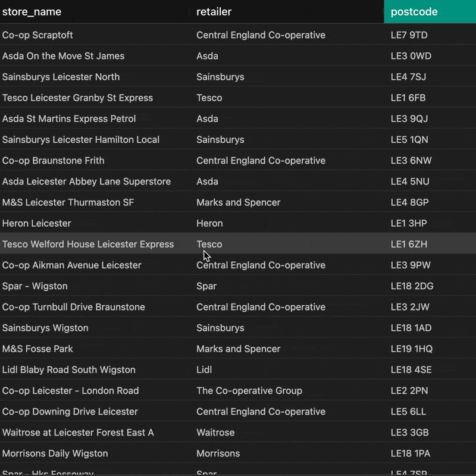Click postcode 'LE1 3HP'
The height and width of the screenshot is (476, 476).
pos(409,224)
